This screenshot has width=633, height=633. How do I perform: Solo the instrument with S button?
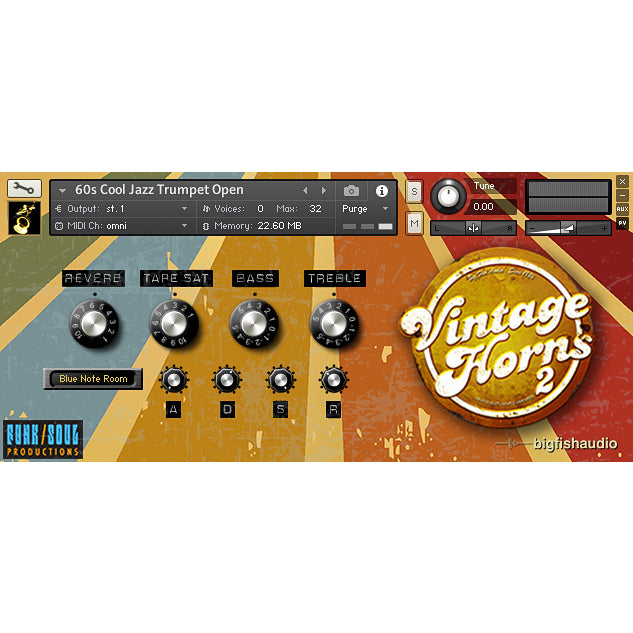click(x=414, y=192)
